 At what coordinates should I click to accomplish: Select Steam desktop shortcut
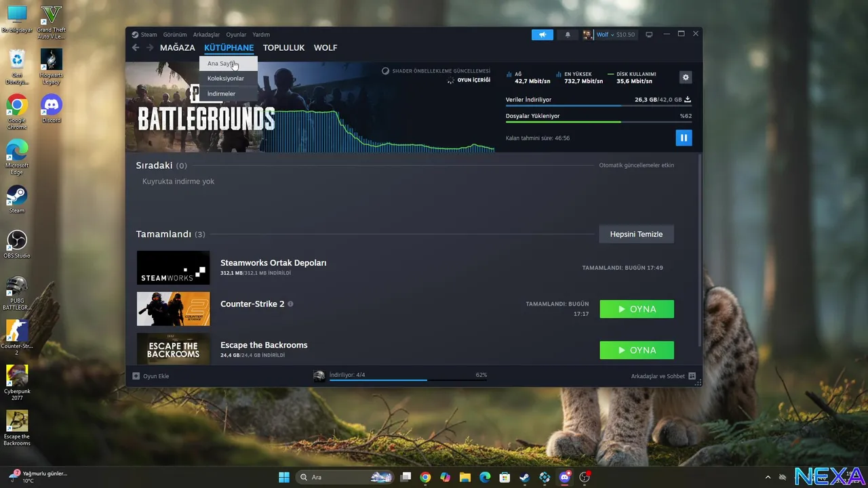click(x=16, y=199)
